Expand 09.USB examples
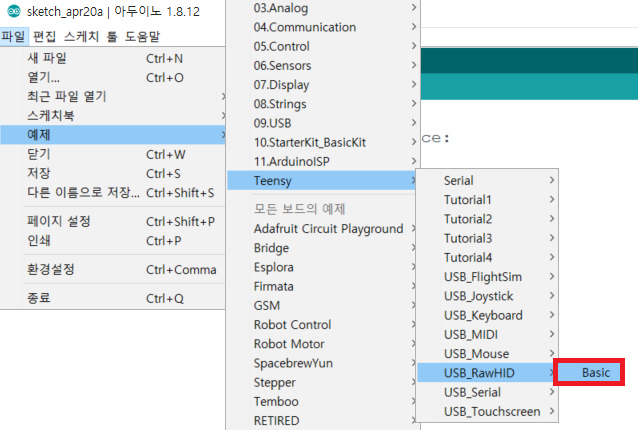This screenshot has width=638, height=430. tap(323, 123)
